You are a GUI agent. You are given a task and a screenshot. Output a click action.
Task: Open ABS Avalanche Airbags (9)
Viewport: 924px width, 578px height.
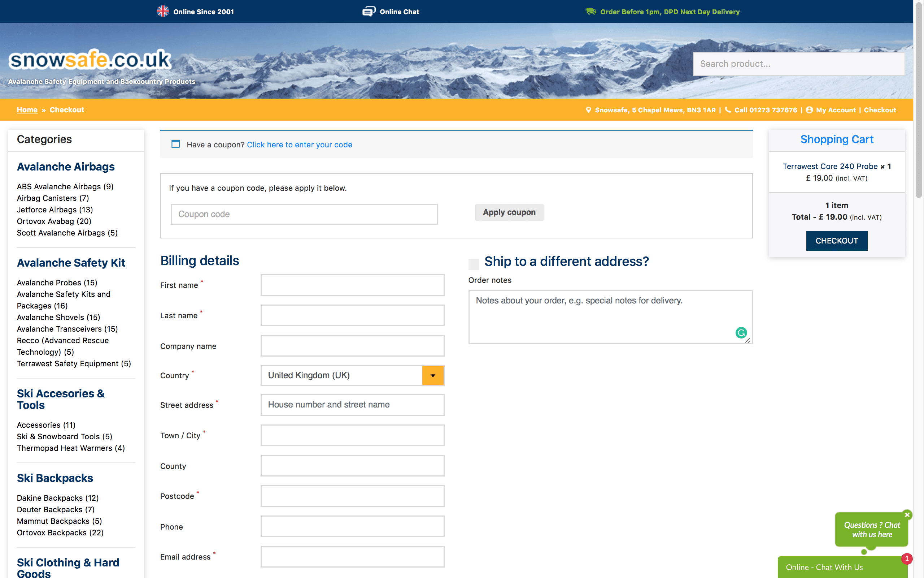click(x=65, y=186)
